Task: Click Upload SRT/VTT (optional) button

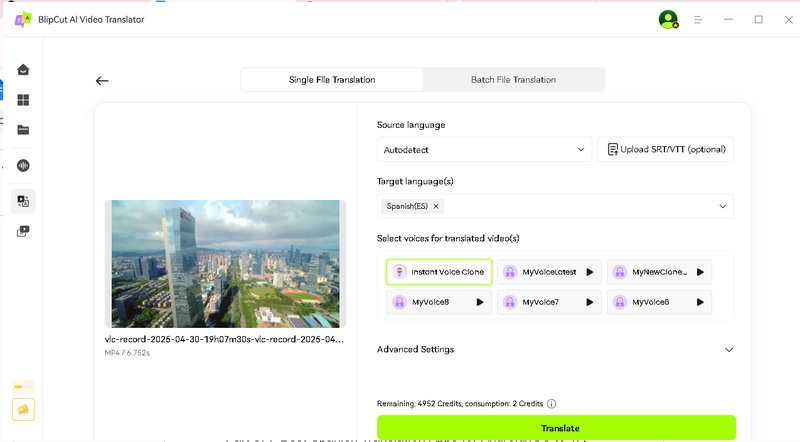Action: (665, 150)
